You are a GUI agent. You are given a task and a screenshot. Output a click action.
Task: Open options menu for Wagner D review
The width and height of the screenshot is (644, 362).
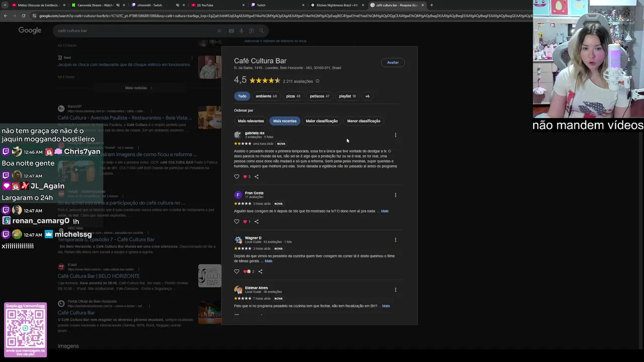point(395,240)
